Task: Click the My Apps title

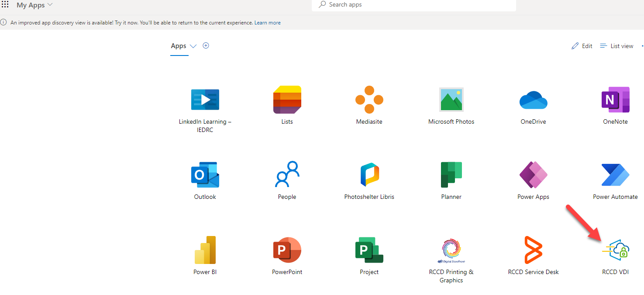Action: point(31,5)
